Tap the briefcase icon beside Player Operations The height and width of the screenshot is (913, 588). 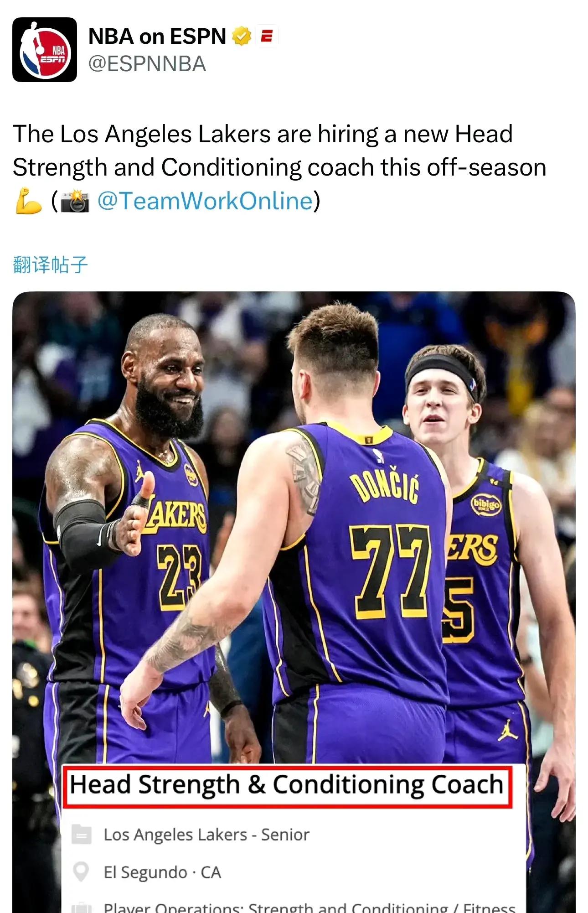pos(82,907)
